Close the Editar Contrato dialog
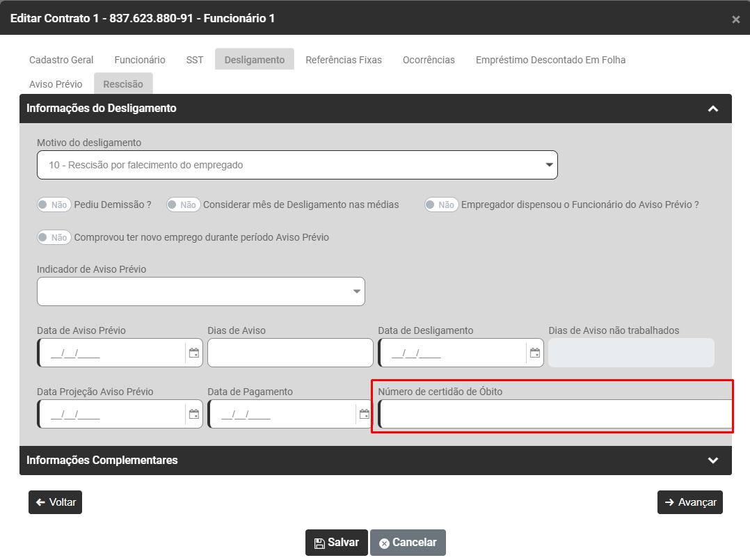 click(x=735, y=19)
